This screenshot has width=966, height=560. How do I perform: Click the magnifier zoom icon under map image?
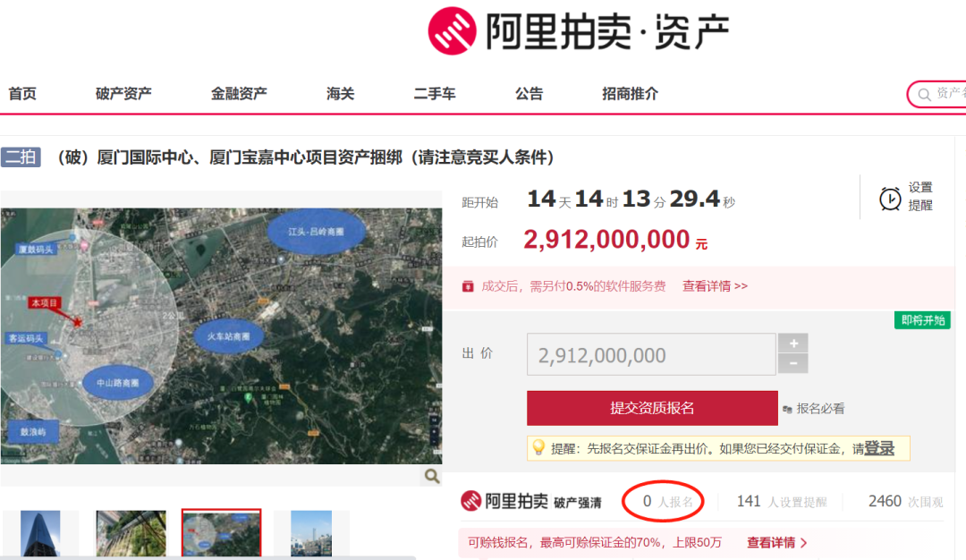pos(432,476)
